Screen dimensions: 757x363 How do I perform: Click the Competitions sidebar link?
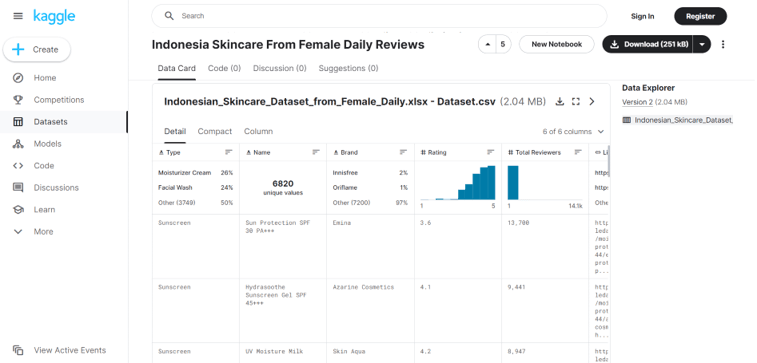pyautogui.click(x=59, y=100)
